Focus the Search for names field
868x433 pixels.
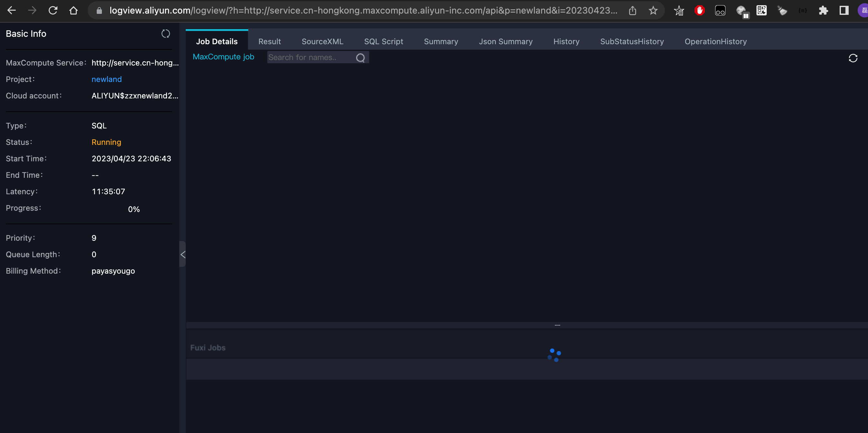click(x=310, y=58)
